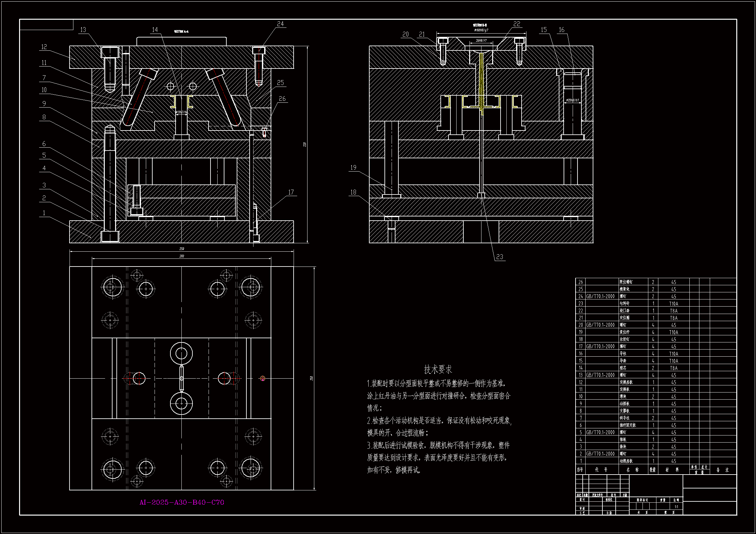The height and width of the screenshot is (534, 756).
Task: Click the 技术要求 heading
Action: 438,370
